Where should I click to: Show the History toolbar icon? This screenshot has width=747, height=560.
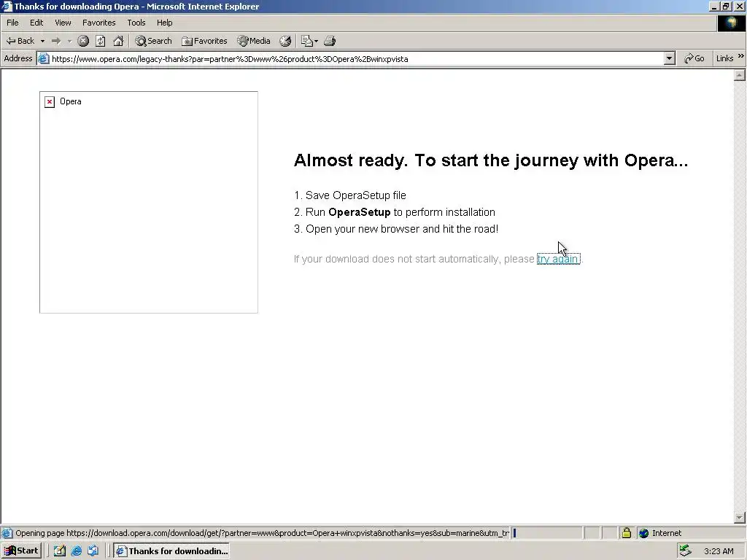[x=285, y=41]
